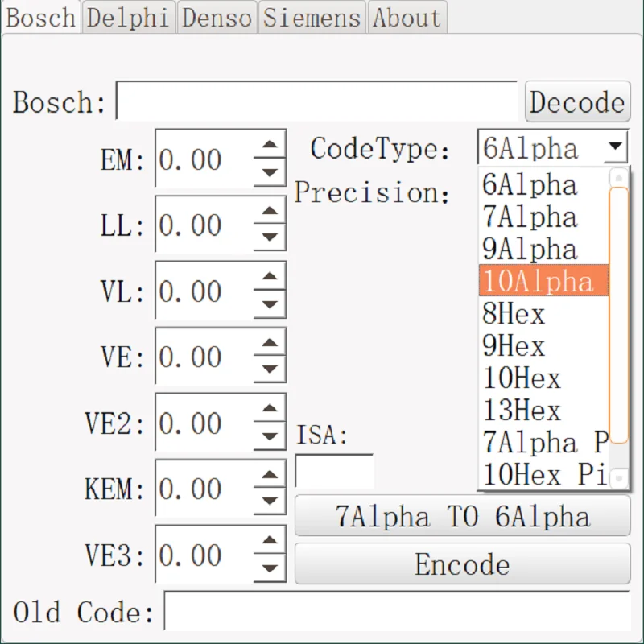Decrement the KEM spinner down arrow
The width and height of the screenshot is (644, 644).
tap(270, 502)
